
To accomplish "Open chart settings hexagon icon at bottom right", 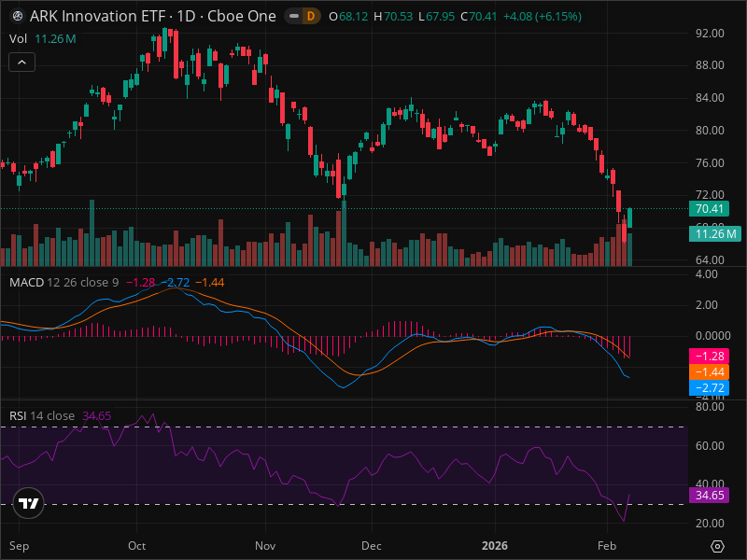I will pos(717,546).
